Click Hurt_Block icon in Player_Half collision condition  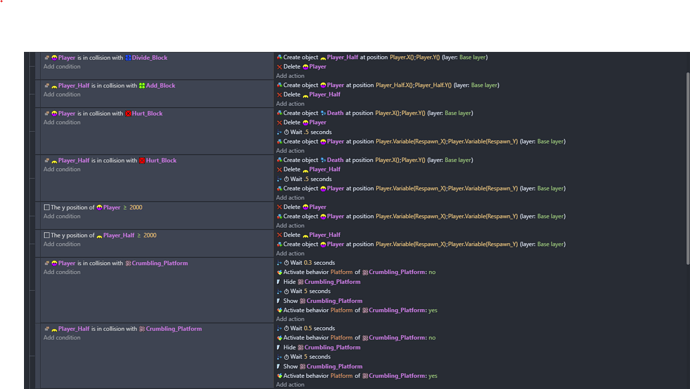[142, 161]
